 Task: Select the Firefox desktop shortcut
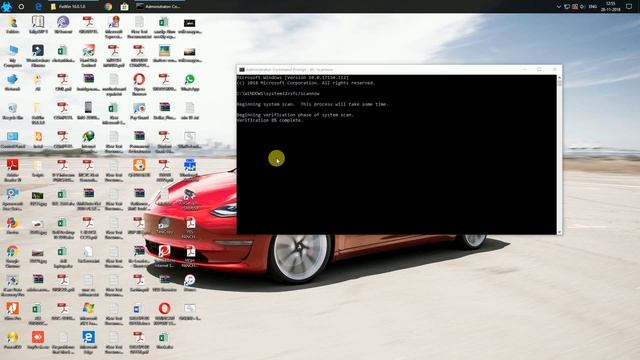[x=13, y=226]
